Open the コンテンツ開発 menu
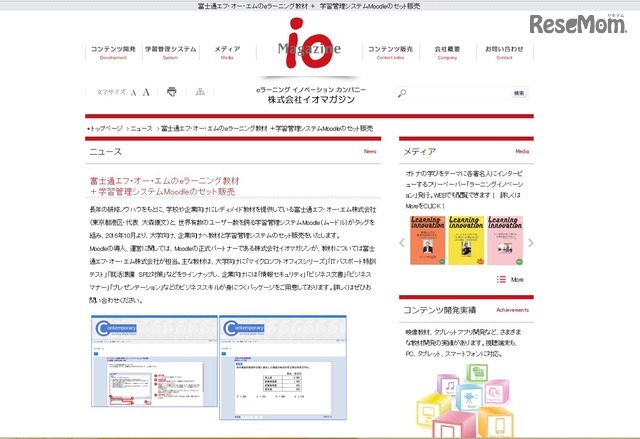 (x=113, y=52)
